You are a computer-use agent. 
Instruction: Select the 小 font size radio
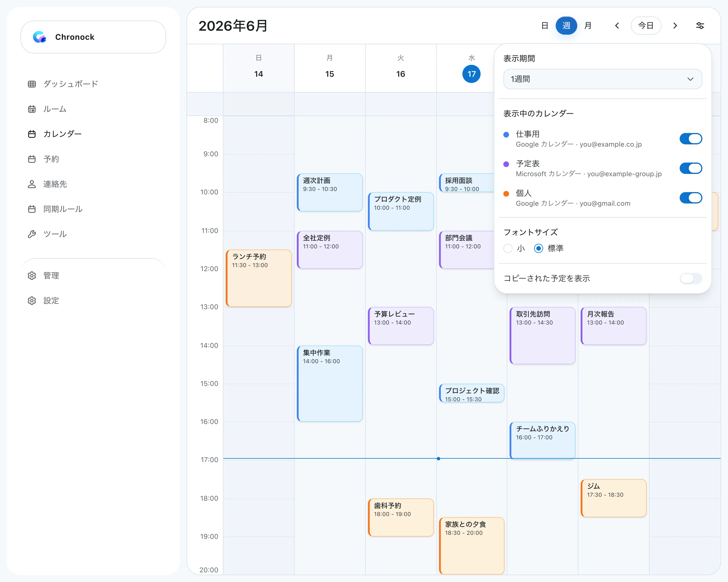coord(508,249)
